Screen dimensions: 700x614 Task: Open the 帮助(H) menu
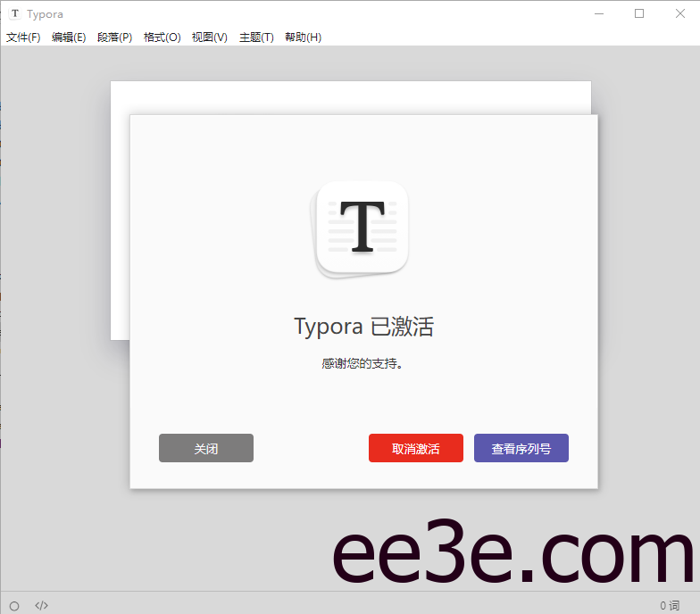pyautogui.click(x=304, y=37)
